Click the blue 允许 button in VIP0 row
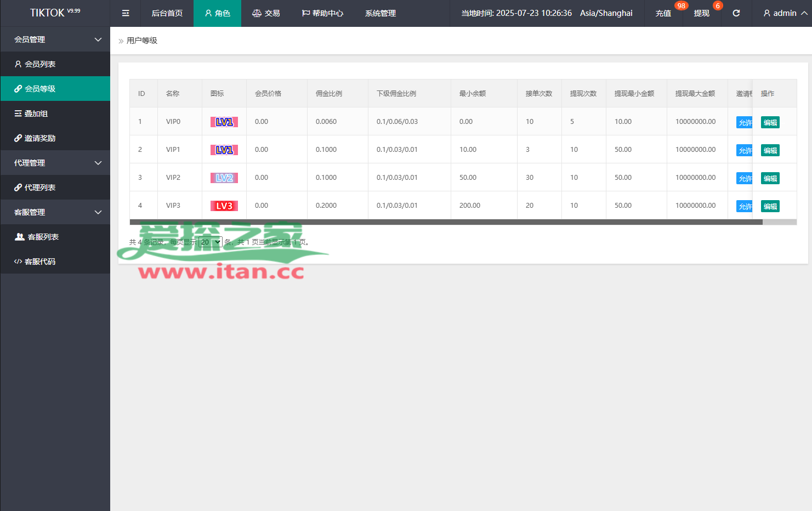This screenshot has width=812, height=511. coord(745,122)
